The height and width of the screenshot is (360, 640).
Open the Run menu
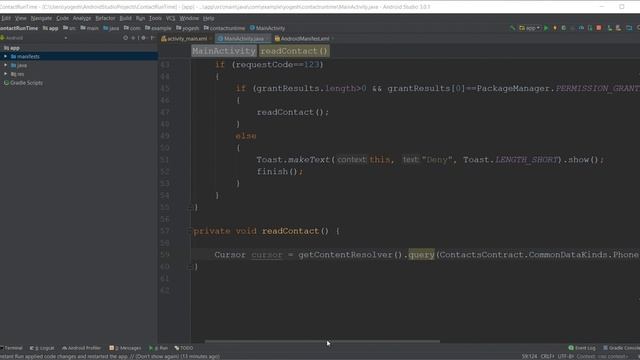point(140,18)
